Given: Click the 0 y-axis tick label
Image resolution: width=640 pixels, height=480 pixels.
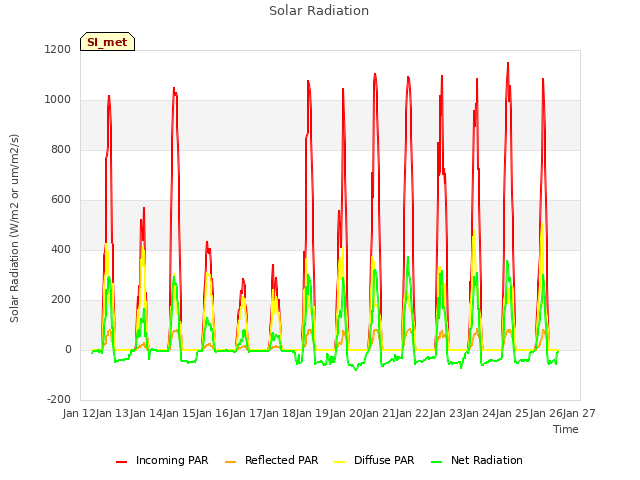Looking at the screenshot, I should pos(68,349).
